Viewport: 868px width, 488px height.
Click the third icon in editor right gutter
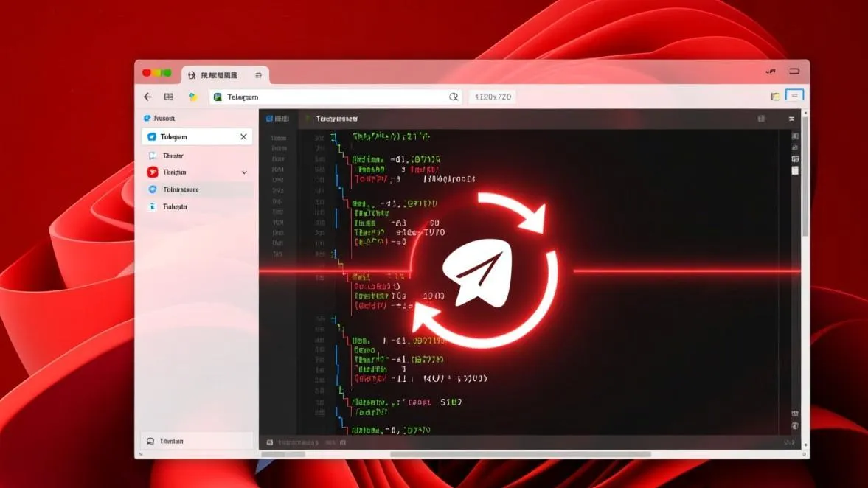click(x=795, y=159)
